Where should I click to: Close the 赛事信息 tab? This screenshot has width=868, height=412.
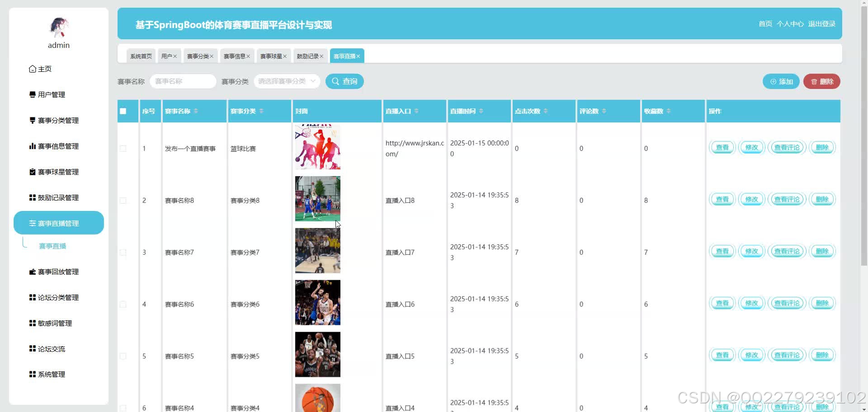pyautogui.click(x=248, y=56)
